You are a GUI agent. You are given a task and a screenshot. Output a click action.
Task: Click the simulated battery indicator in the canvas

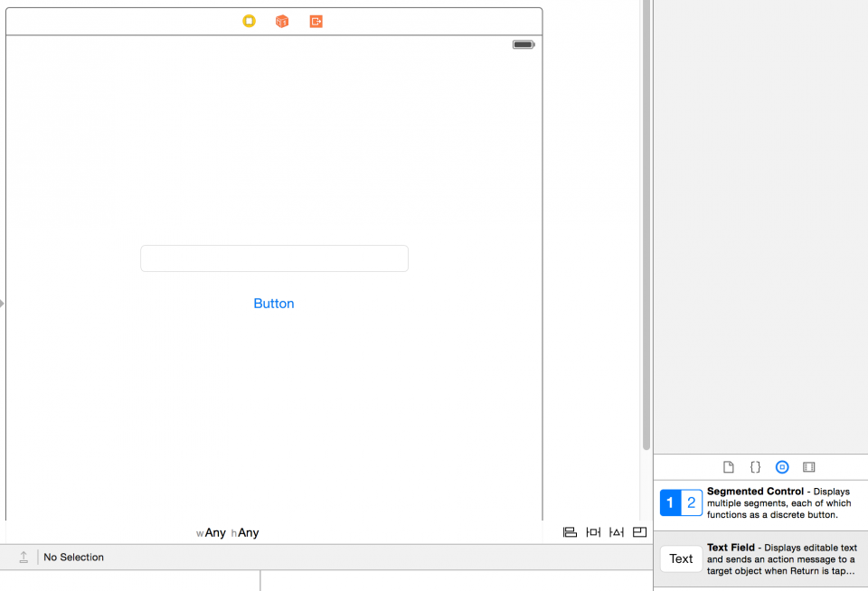point(523,43)
